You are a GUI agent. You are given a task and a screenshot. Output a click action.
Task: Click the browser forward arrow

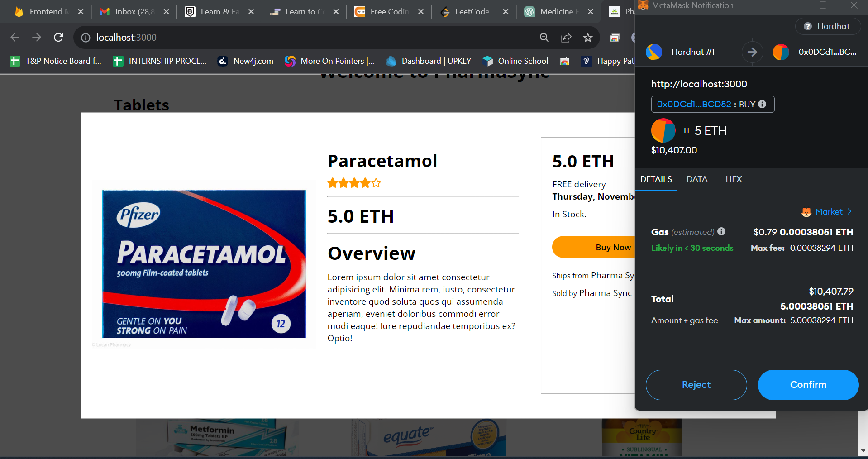[37, 38]
